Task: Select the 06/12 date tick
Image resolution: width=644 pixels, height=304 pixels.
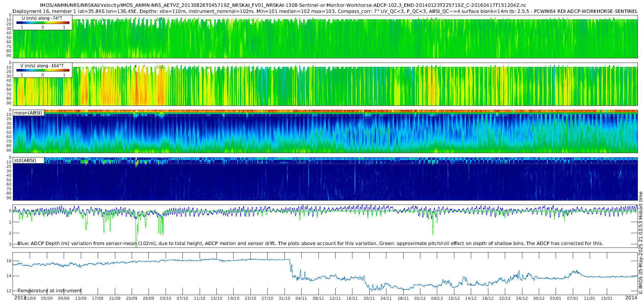Action: (x=437, y=298)
